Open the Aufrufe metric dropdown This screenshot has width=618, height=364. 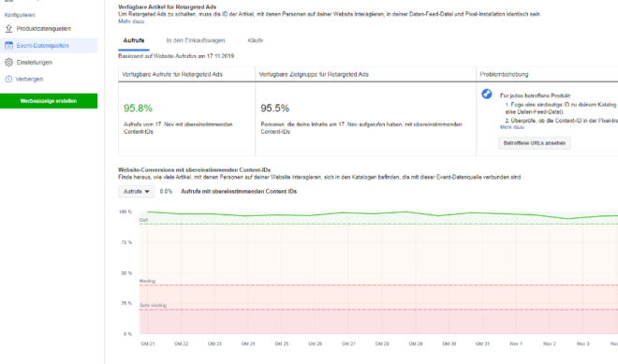[137, 192]
